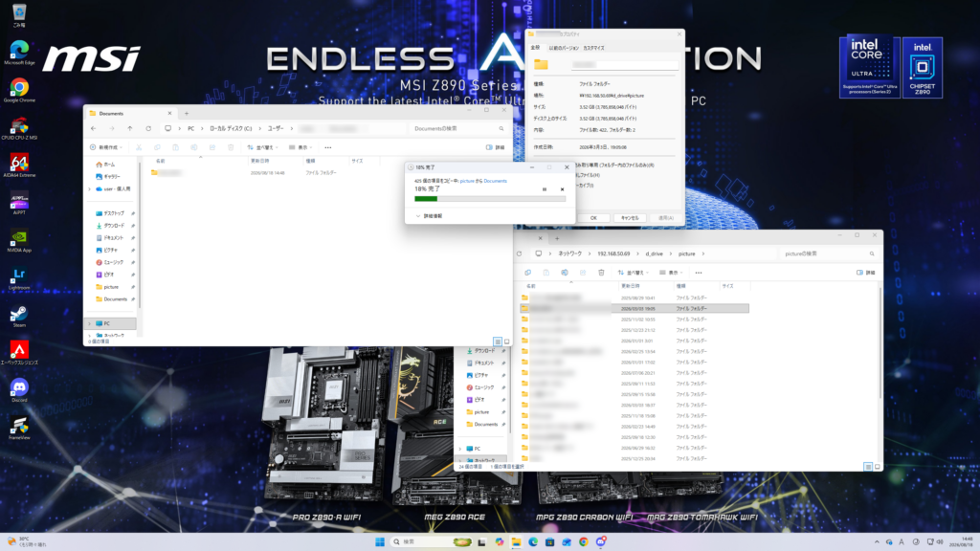Screen dimensions: 980x551
Task: Switch to the 全般 tab in the properties dialog
Action: (x=535, y=48)
